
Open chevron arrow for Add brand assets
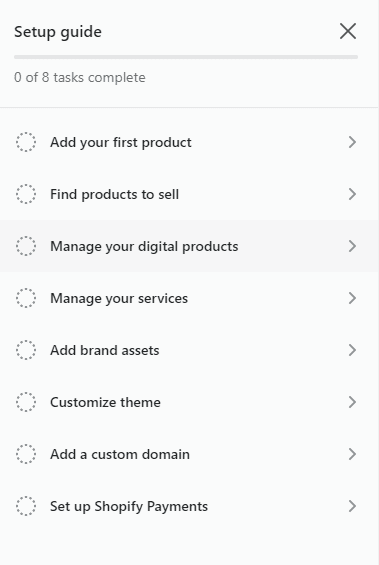352,350
